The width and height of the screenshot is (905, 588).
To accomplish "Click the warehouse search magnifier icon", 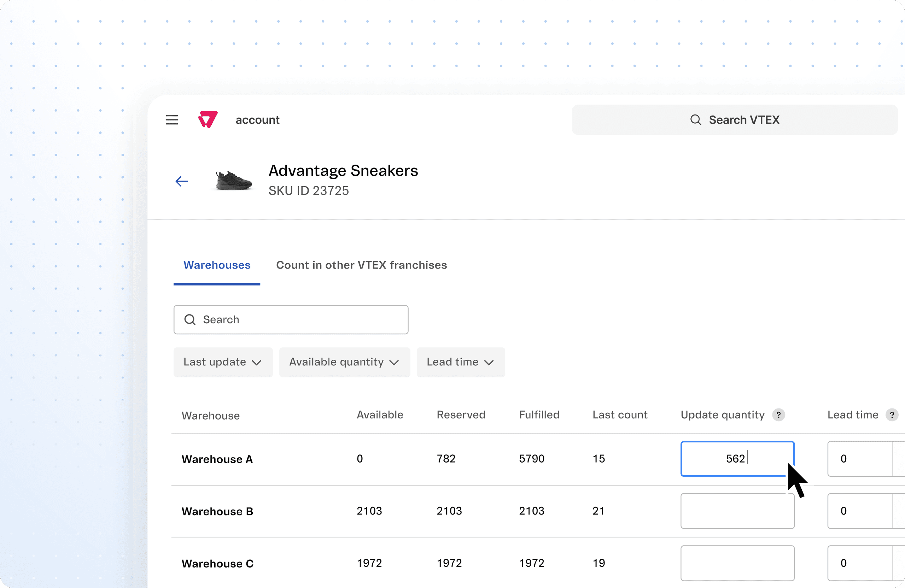I will [x=190, y=320].
